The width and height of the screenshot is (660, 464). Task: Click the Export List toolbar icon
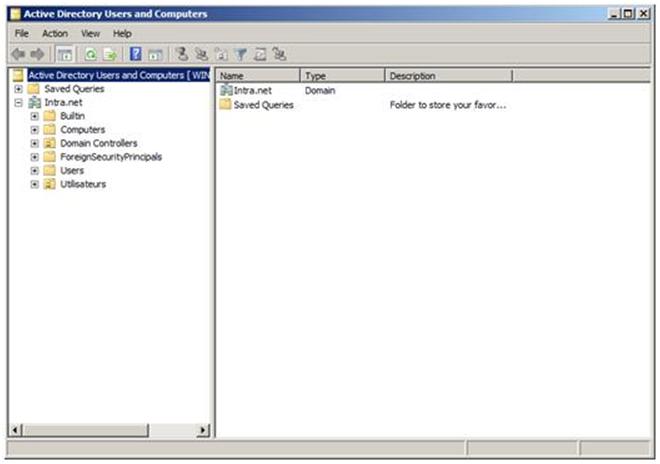pos(110,54)
